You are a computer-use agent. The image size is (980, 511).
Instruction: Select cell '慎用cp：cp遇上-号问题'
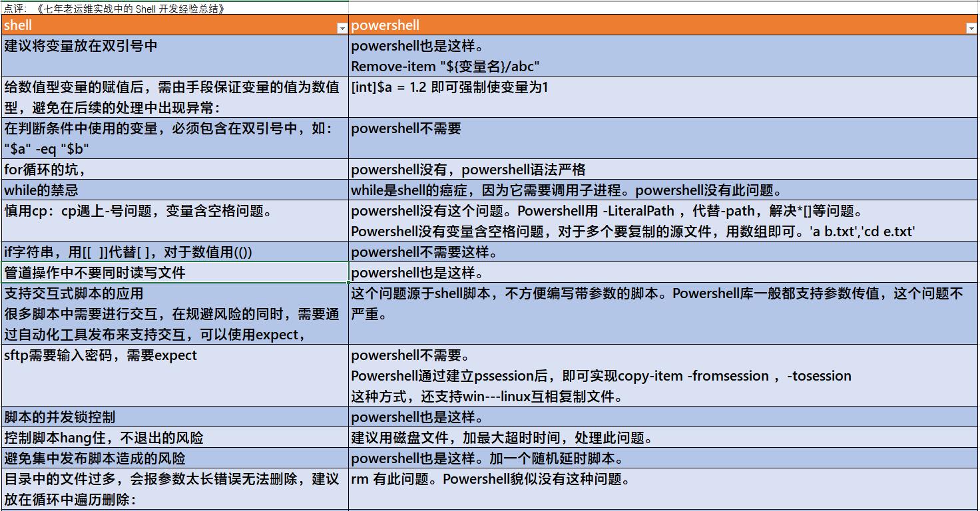[175, 221]
